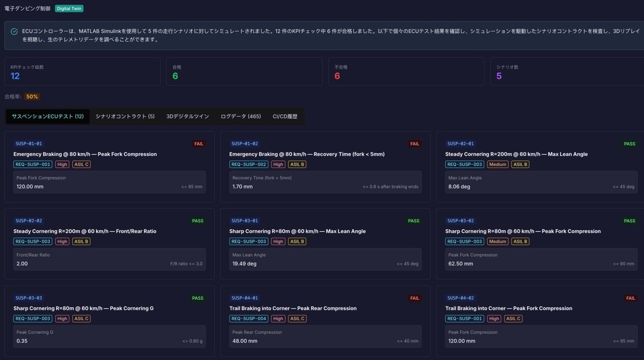644x360 pixels.
Task: Click the <= 0.80 g threshold
Action: pyautogui.click(x=192, y=342)
